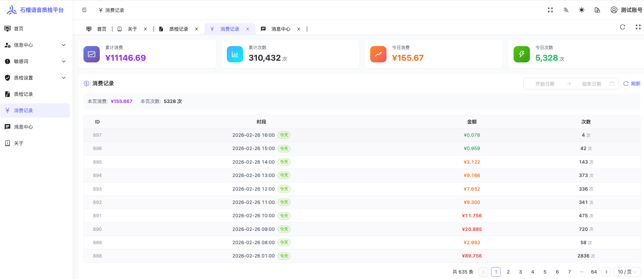
Task: Go to next page using the arrow
Action: point(606,272)
